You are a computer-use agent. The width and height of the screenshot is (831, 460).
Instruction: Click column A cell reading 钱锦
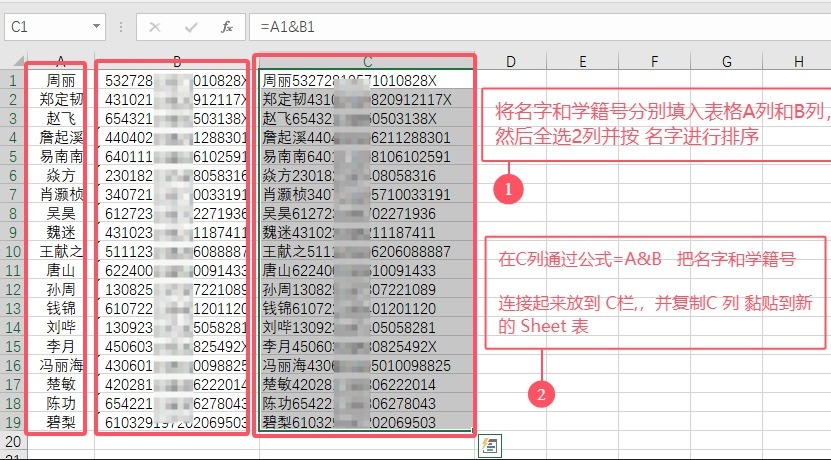click(x=61, y=308)
